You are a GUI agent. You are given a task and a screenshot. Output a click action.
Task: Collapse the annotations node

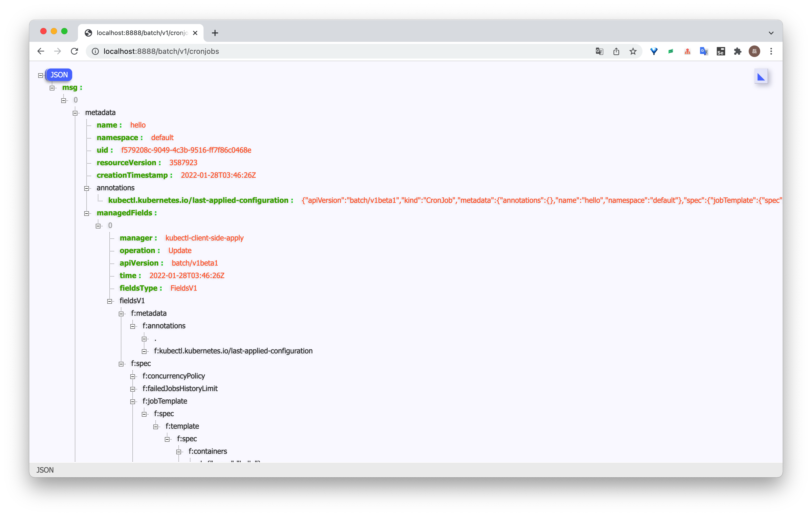[87, 188]
